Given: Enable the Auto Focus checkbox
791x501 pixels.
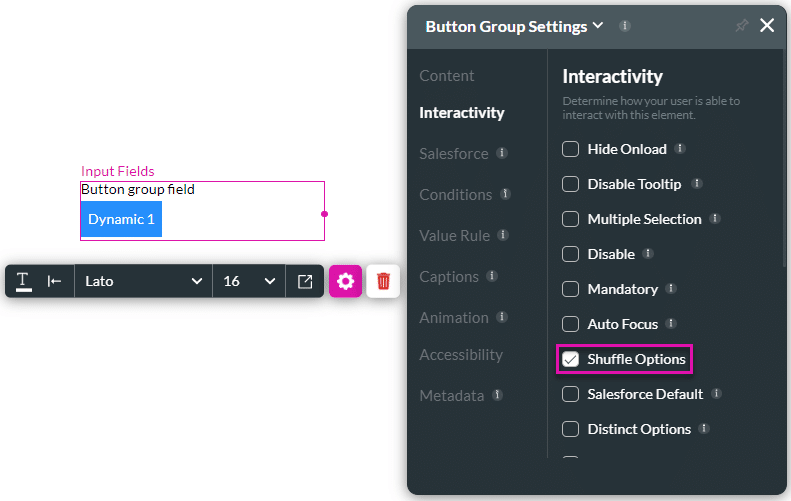Looking at the screenshot, I should 571,324.
